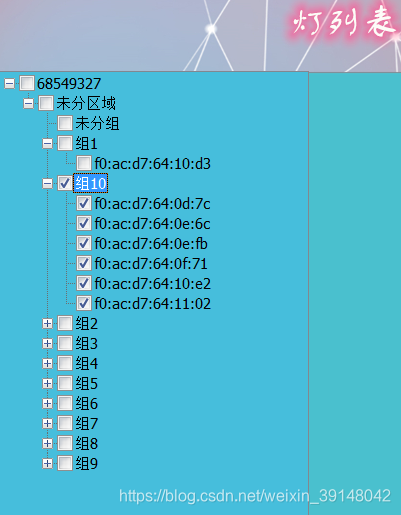The height and width of the screenshot is (515, 401).
Task: Select the 68549327 root label
Action: pos(69,84)
